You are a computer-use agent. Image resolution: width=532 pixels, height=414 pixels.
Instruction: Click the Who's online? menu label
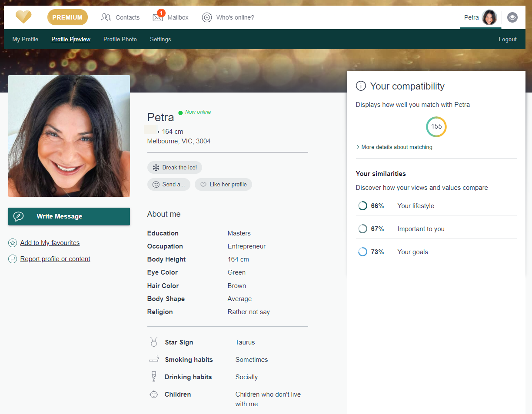tap(235, 17)
